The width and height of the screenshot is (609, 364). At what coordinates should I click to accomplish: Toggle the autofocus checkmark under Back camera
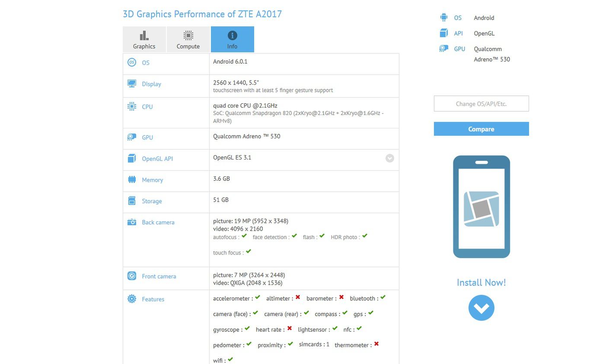[244, 236]
